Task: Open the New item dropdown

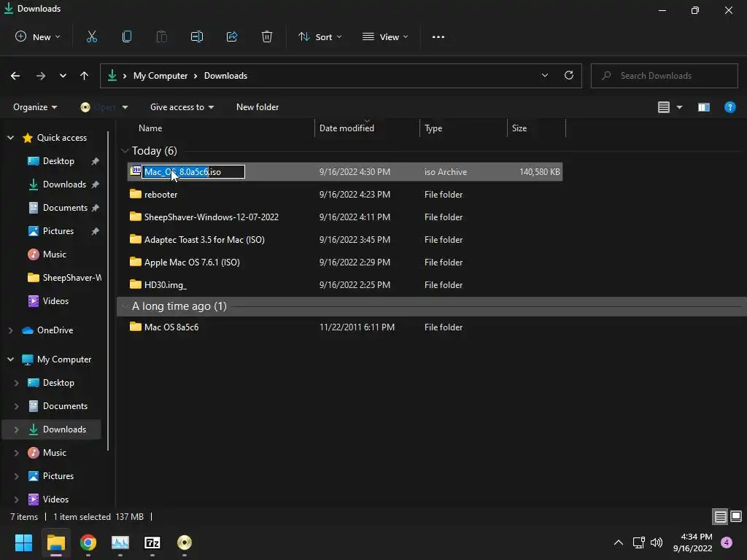Action: (x=38, y=36)
